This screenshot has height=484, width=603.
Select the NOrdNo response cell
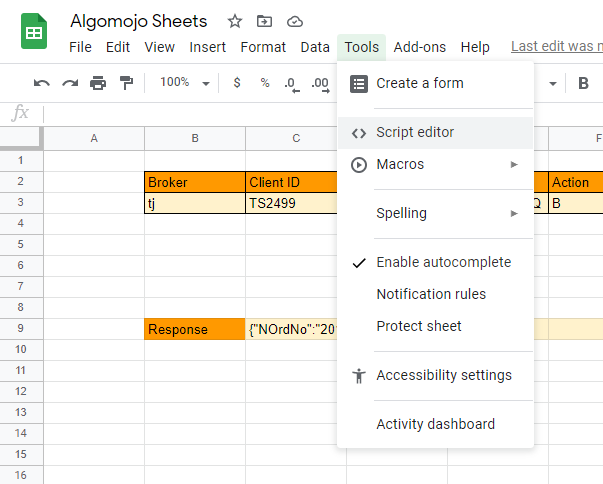coord(292,329)
